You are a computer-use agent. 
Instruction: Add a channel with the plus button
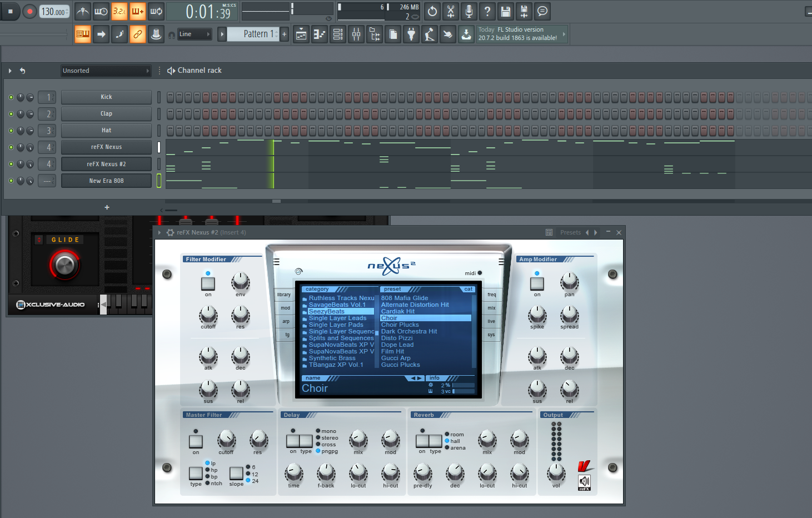tap(107, 207)
